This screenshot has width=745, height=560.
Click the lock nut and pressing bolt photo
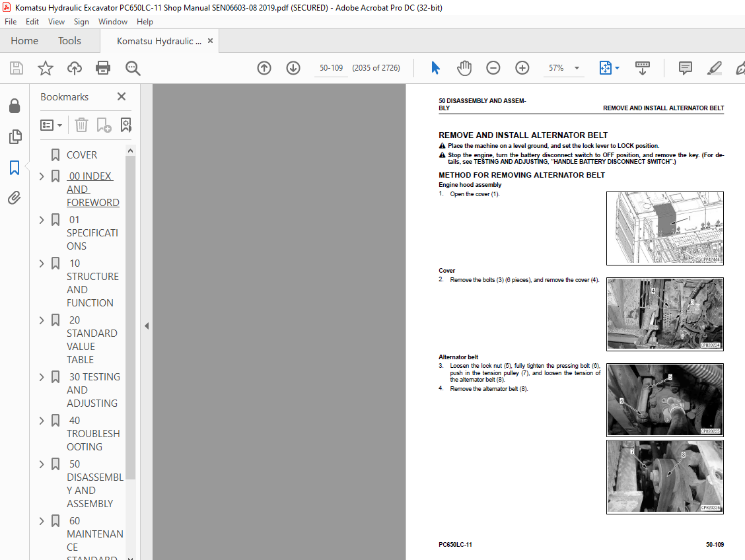pyautogui.click(x=664, y=400)
